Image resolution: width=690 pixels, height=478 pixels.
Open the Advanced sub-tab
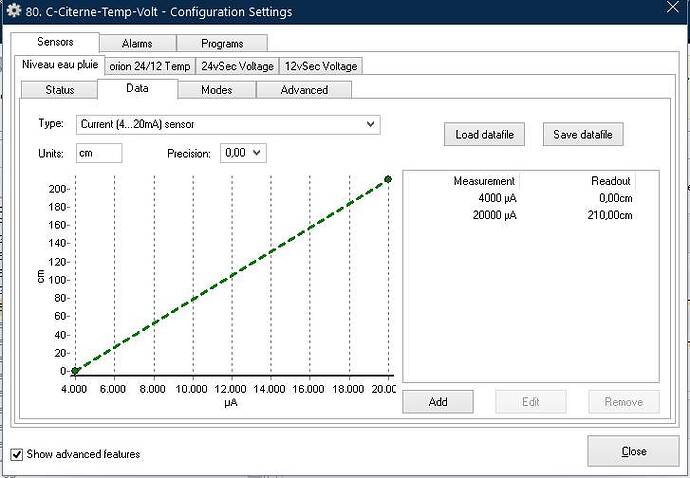pos(304,90)
